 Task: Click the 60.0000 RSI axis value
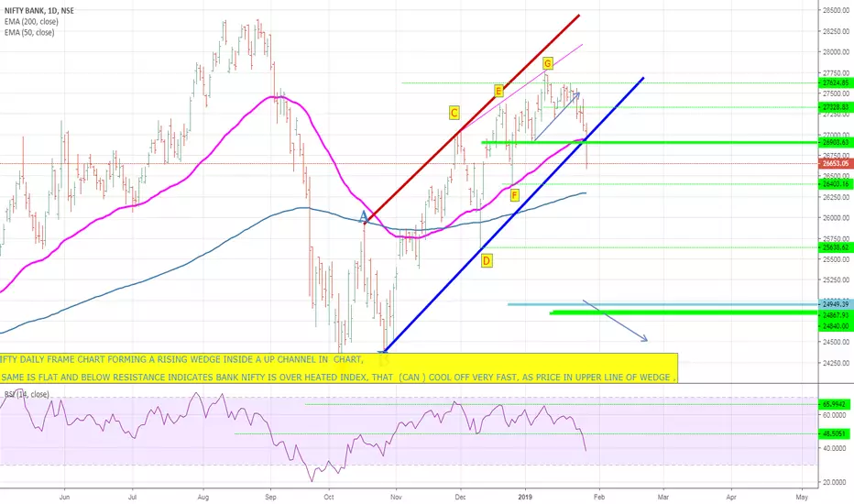(x=835, y=414)
